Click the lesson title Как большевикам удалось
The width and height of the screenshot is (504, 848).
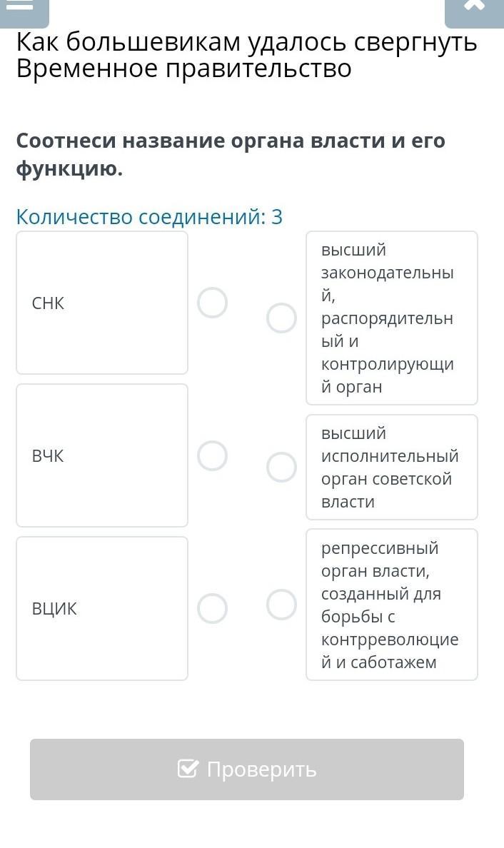tap(246, 42)
